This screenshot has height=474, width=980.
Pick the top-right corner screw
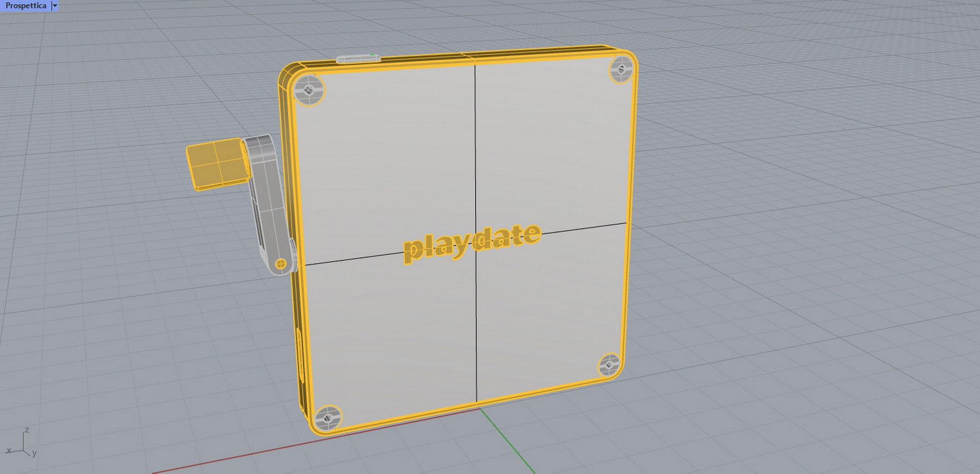coord(622,68)
